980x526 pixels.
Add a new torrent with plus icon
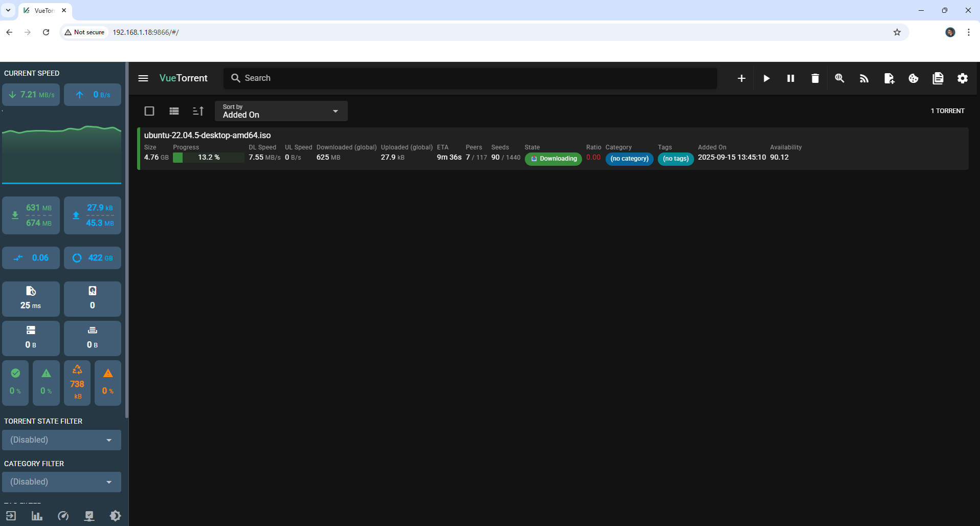tap(741, 78)
